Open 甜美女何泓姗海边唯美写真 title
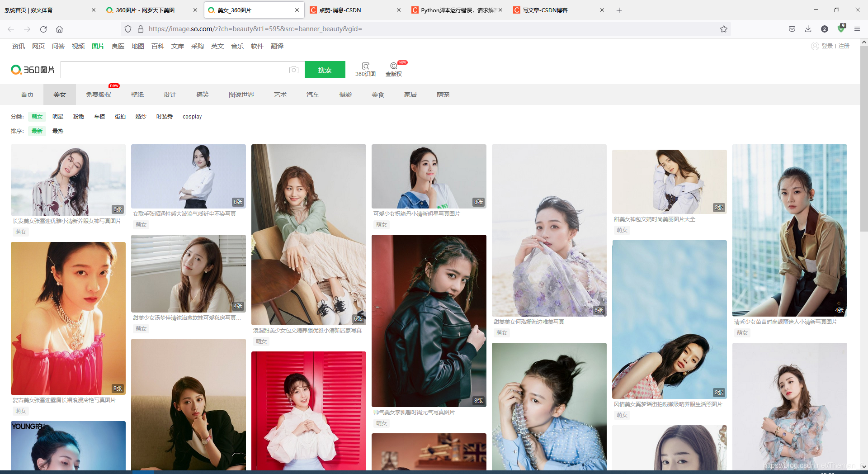This screenshot has width=868, height=474. pos(529,322)
